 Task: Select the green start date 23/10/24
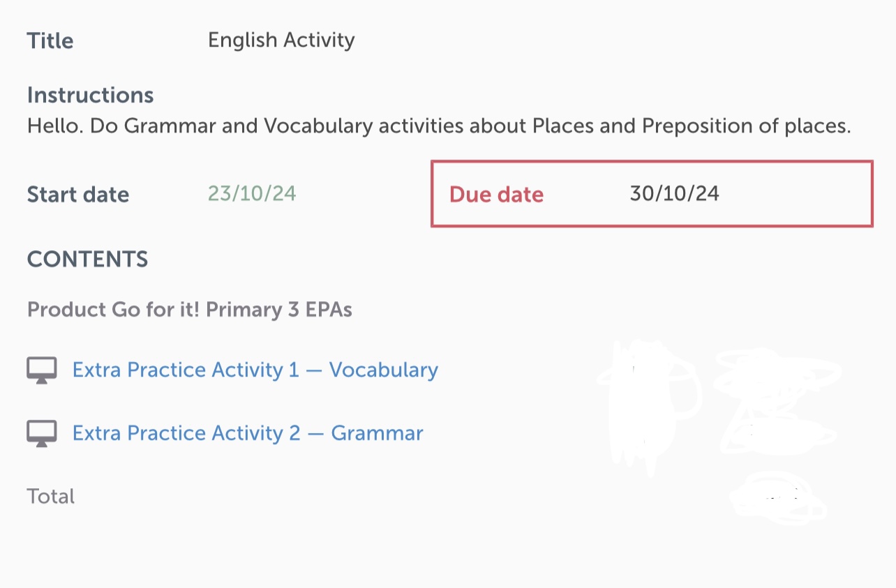pyautogui.click(x=252, y=193)
